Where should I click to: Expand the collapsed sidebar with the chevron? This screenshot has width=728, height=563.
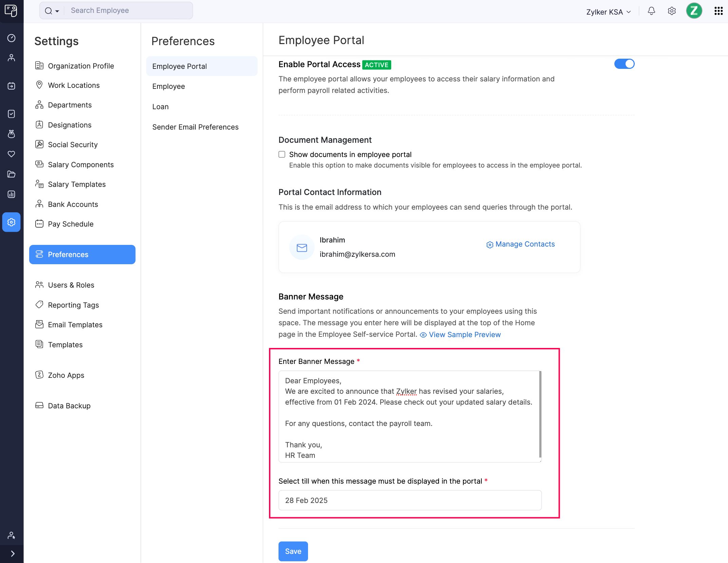12,554
